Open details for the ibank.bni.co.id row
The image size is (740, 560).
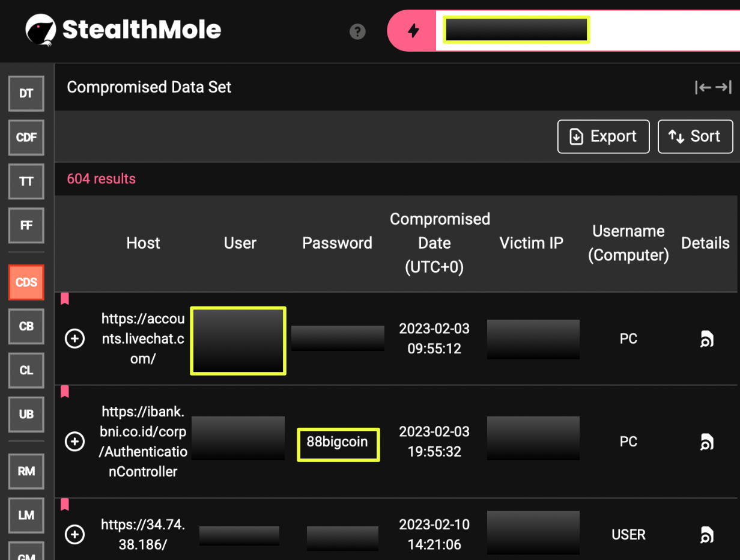click(706, 442)
